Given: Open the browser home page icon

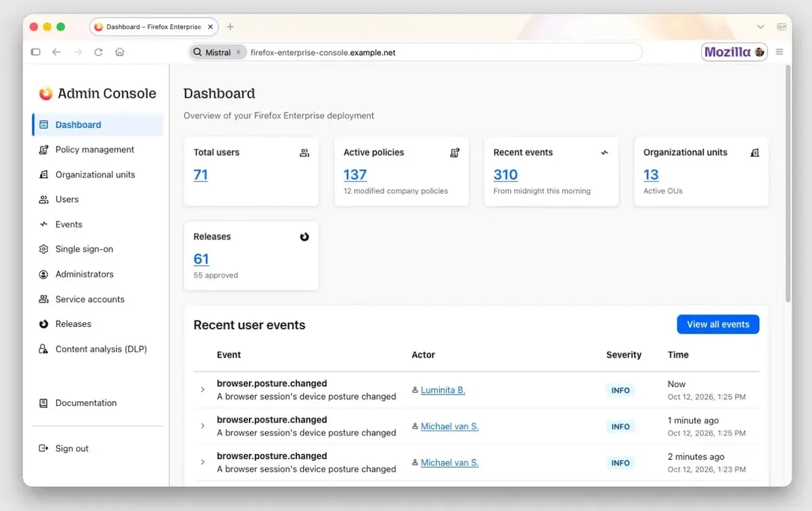Looking at the screenshot, I should (x=119, y=52).
